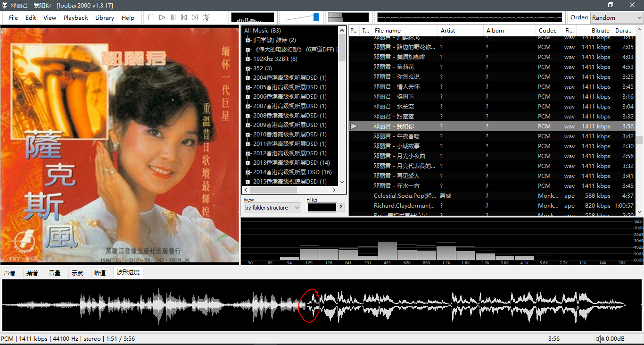Open the View mode dropdown showing folder structure
This screenshot has width=644, height=345.
click(x=272, y=207)
